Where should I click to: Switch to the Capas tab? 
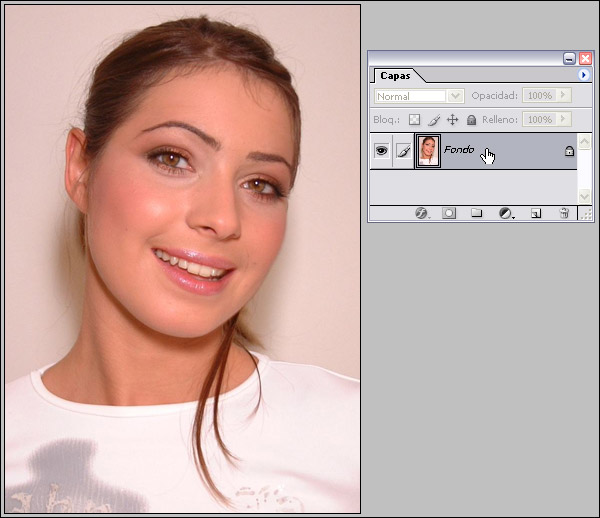pyautogui.click(x=398, y=75)
